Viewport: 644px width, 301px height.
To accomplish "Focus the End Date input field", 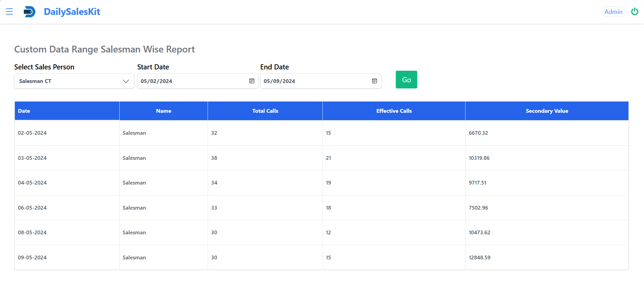I will [x=314, y=81].
